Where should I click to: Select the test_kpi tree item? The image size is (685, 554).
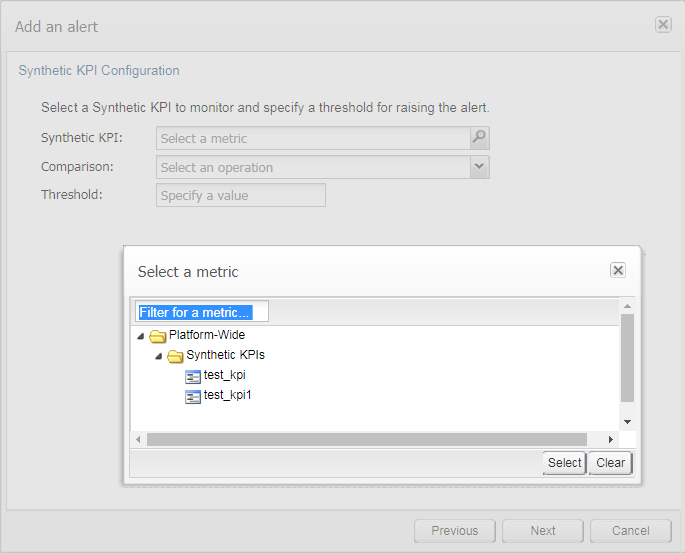pos(225,375)
